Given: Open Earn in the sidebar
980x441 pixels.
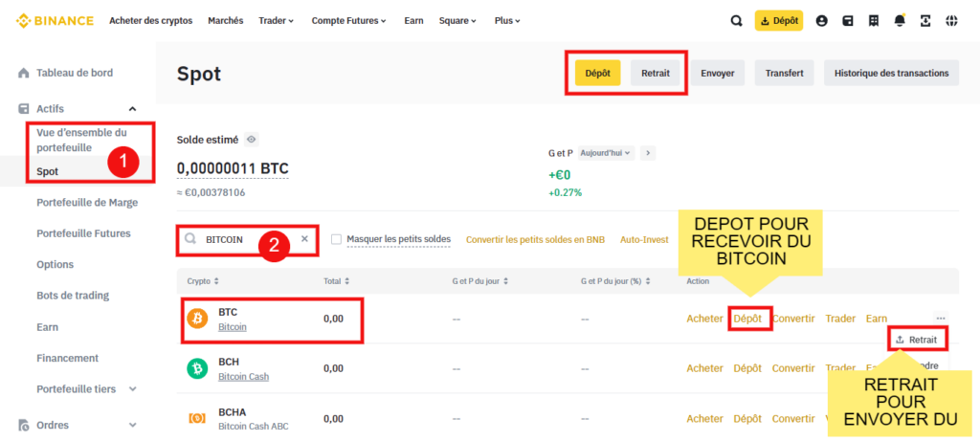Looking at the screenshot, I should point(48,327).
